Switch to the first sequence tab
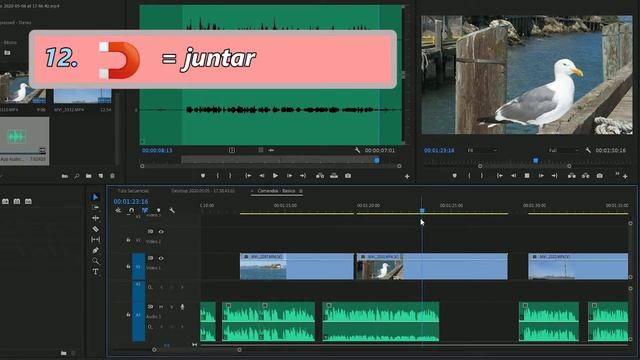Image resolution: width=640 pixels, height=360 pixels. 133,191
